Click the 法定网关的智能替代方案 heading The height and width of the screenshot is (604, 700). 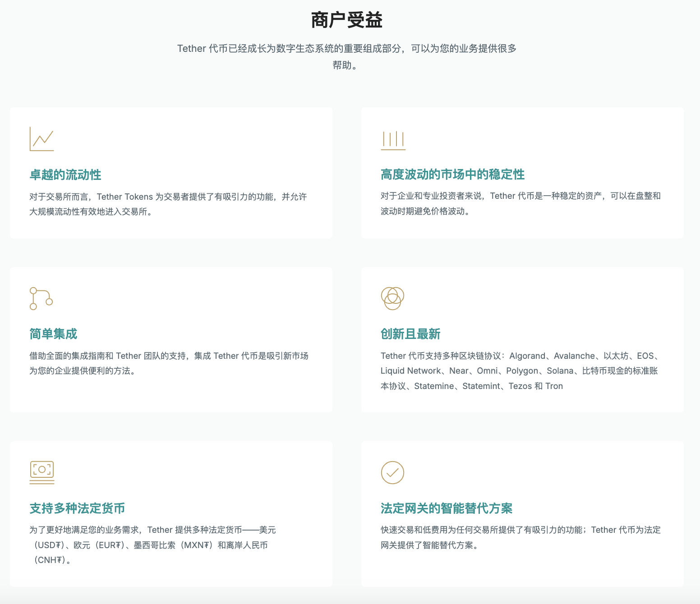(x=447, y=508)
